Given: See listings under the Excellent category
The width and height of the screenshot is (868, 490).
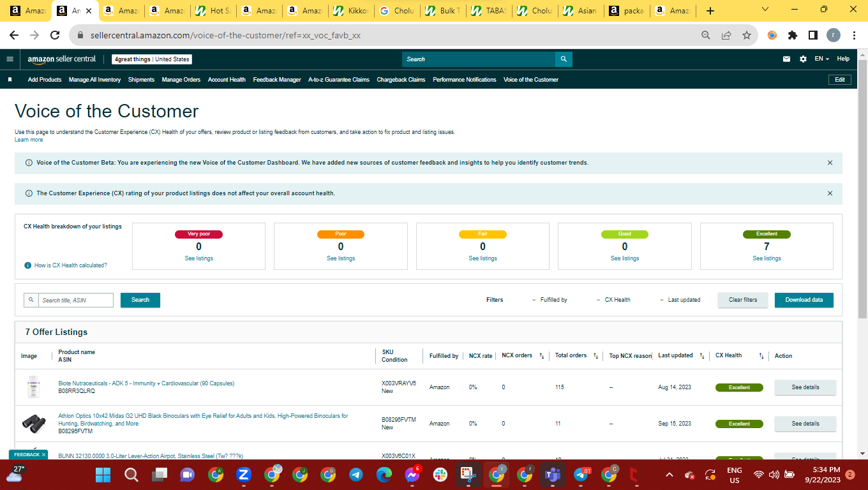Looking at the screenshot, I should point(767,258).
